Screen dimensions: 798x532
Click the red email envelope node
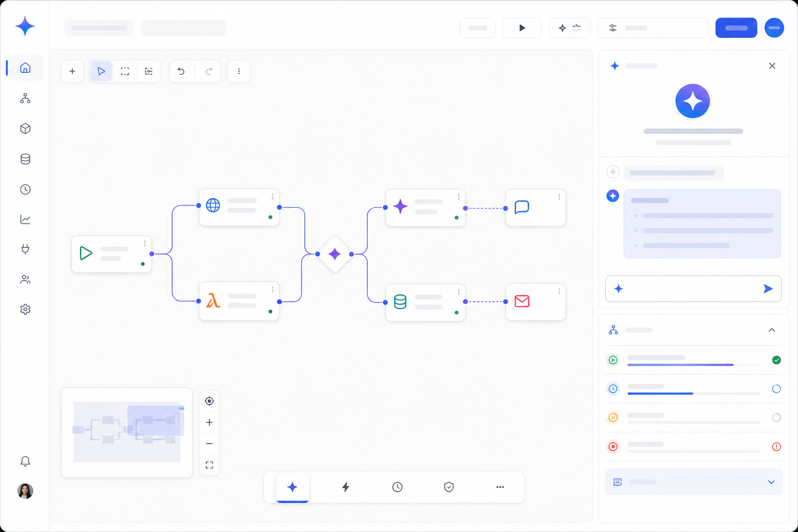click(536, 302)
